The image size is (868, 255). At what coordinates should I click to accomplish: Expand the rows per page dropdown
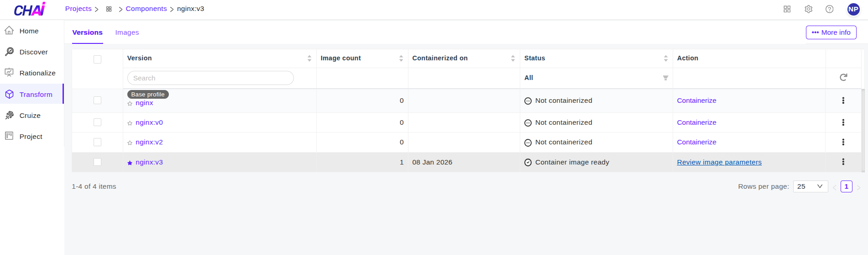point(810,186)
